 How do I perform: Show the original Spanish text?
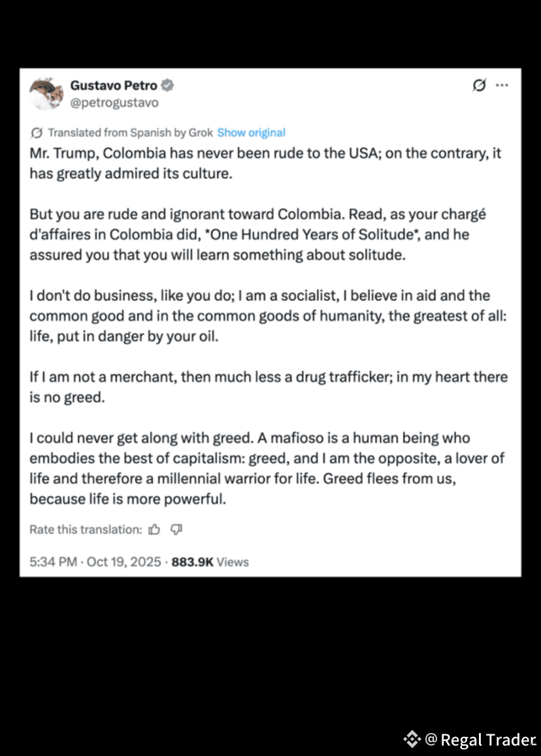(x=251, y=133)
